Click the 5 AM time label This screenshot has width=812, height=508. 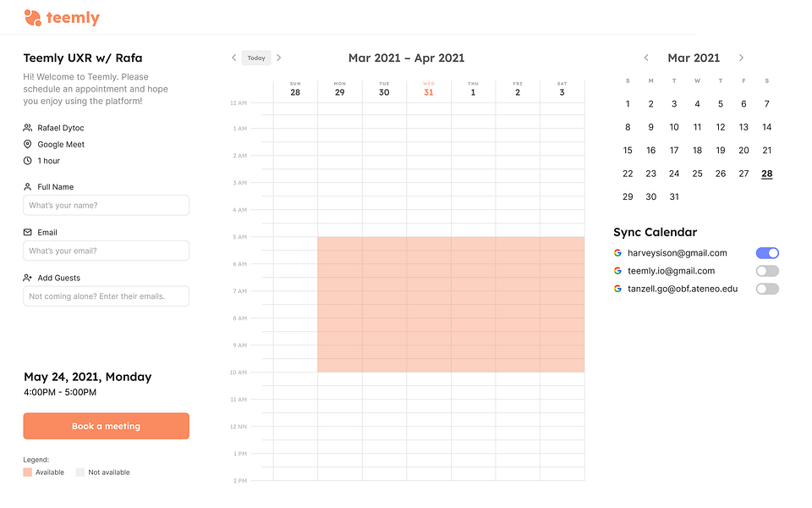pyautogui.click(x=239, y=237)
